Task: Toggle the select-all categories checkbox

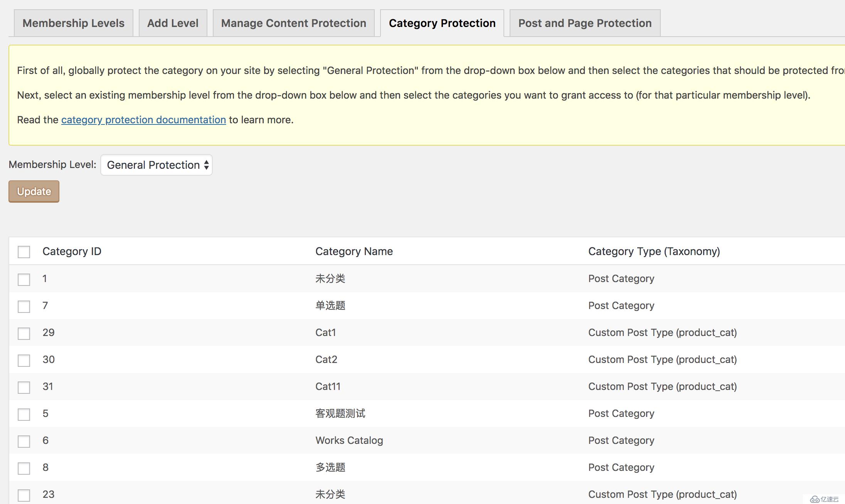Action: [x=24, y=251]
